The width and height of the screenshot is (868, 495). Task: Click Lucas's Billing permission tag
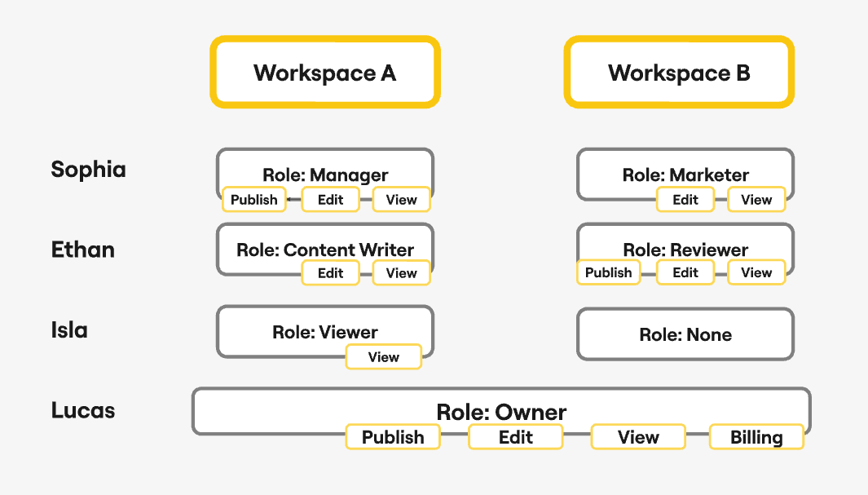pos(756,437)
